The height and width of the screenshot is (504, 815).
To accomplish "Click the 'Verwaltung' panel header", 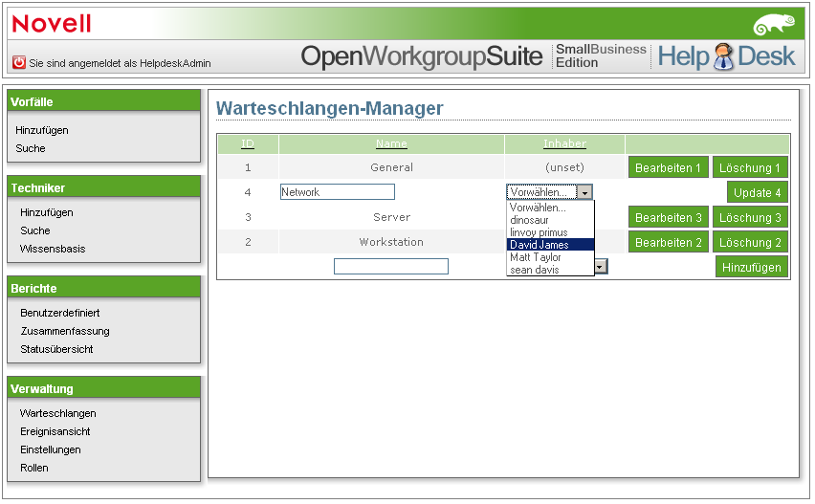I will 104,388.
